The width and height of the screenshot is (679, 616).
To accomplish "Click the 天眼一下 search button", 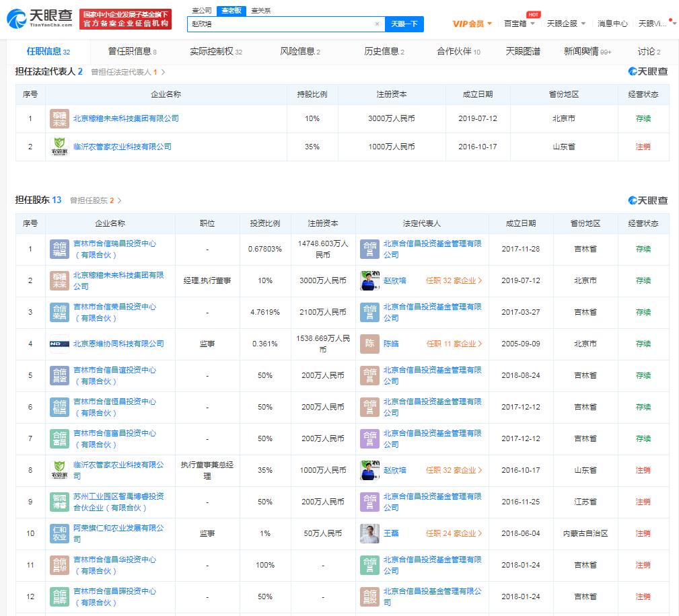I will point(404,24).
